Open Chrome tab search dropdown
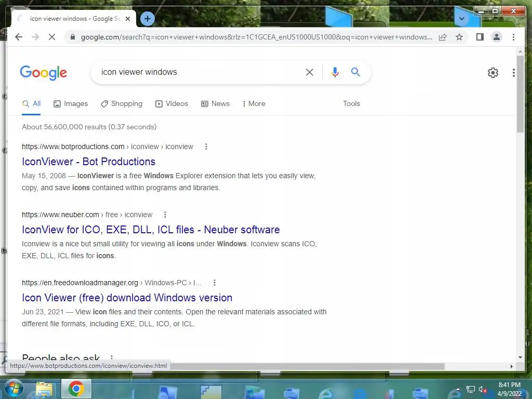The height and width of the screenshot is (399, 532). (461, 19)
